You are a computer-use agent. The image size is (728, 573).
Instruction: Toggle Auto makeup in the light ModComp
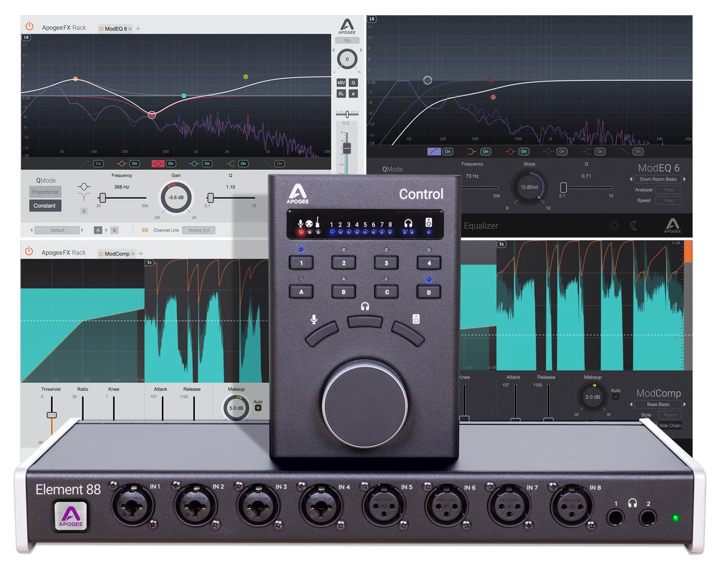[x=258, y=408]
